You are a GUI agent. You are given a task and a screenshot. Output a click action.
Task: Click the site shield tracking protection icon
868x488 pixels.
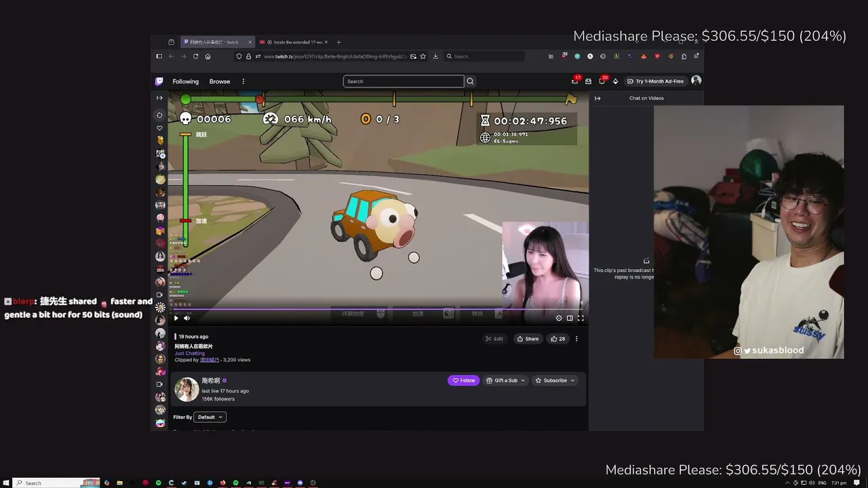(239, 56)
